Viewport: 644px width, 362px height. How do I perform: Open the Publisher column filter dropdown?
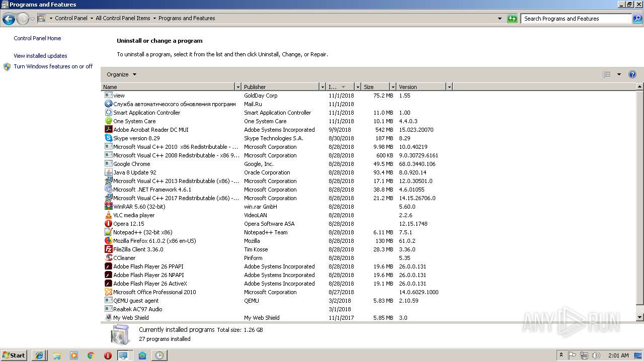[x=323, y=87]
